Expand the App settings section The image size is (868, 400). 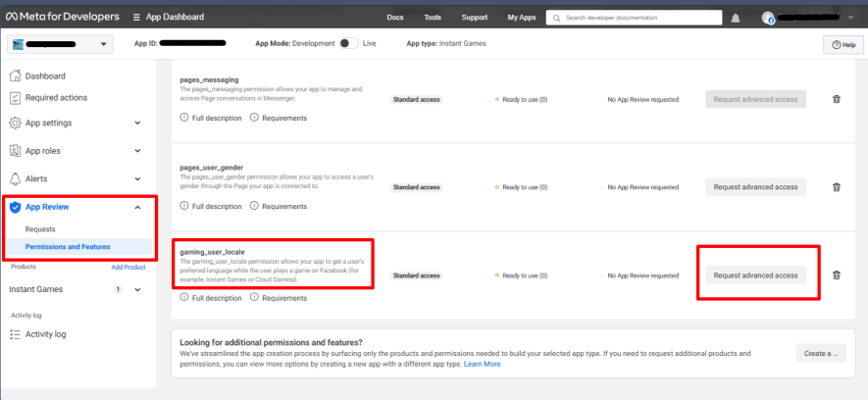(138, 123)
